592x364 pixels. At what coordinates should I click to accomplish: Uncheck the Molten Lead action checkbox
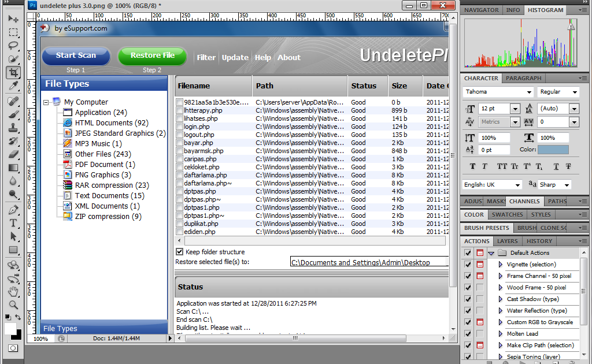tap(468, 334)
